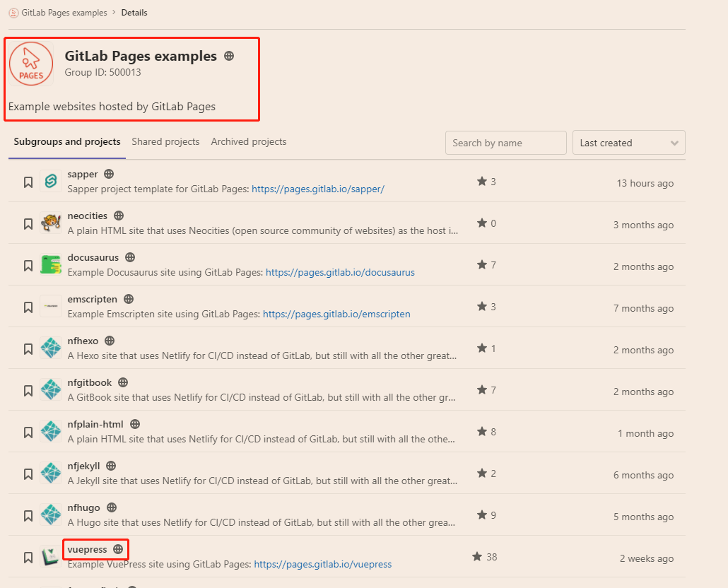Select the Subgroups and projects tab
Image resolution: width=728 pixels, height=588 pixels.
(67, 141)
